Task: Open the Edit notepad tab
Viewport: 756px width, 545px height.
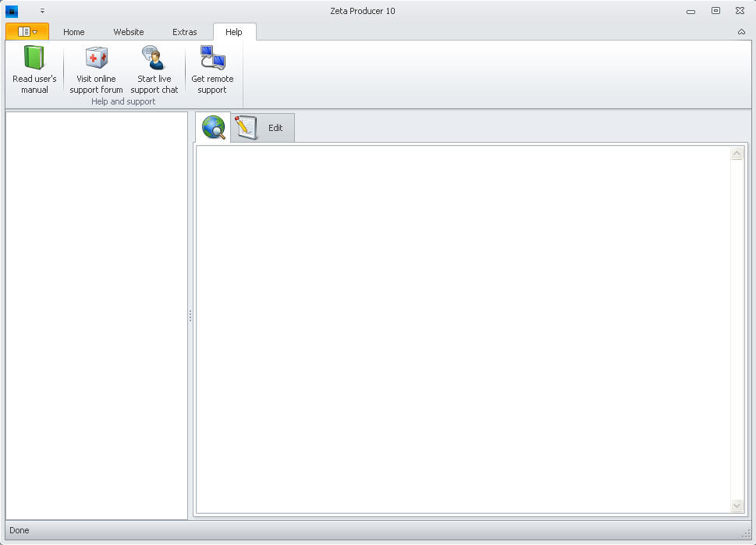Action: click(263, 128)
